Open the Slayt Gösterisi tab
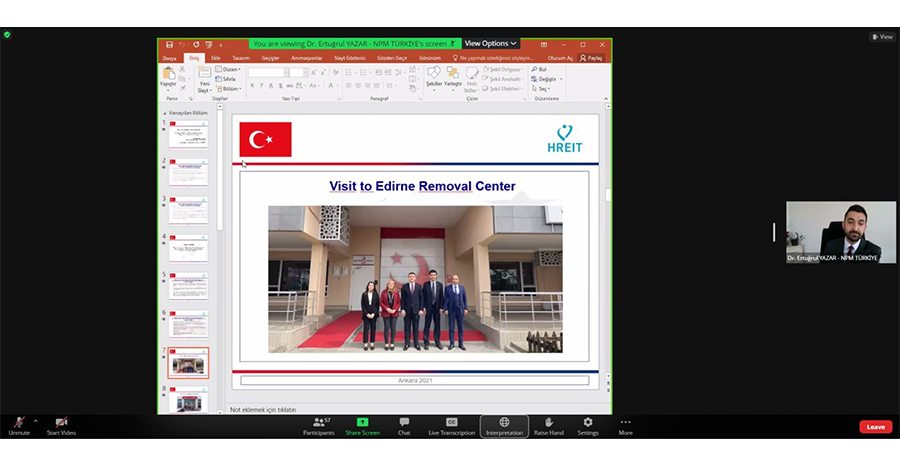Screen dimensions: 900x450 click(x=350, y=58)
